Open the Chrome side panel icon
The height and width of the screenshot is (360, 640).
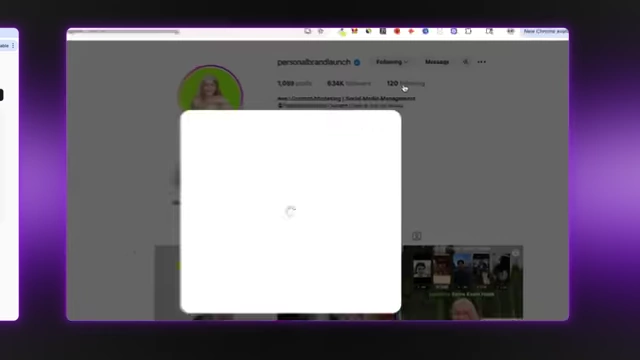(489, 31)
